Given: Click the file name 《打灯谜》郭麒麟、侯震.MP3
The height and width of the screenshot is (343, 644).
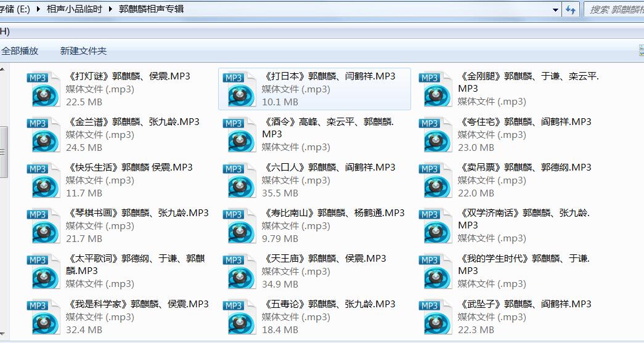Looking at the screenshot, I should [x=128, y=76].
